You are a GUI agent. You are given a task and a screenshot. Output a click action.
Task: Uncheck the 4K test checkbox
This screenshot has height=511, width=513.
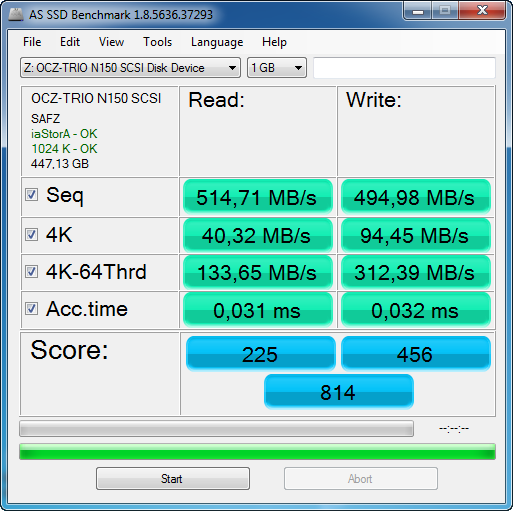click(x=31, y=234)
